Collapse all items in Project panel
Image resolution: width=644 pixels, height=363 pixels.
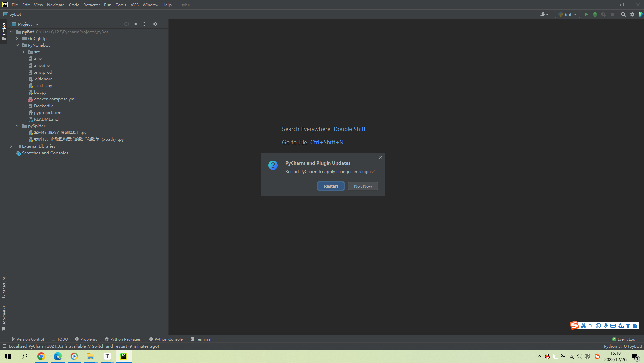144,24
